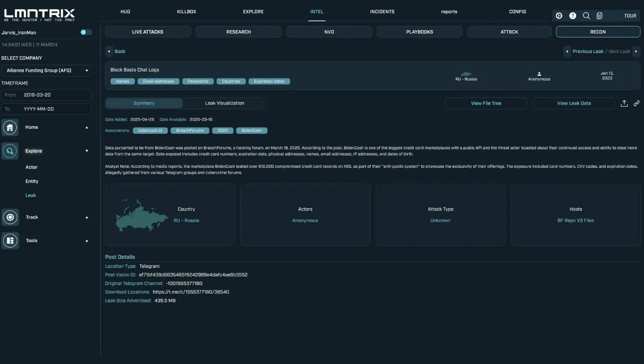This screenshot has width=644, height=364.
Task: Click the Previous Leak arrow icon
Action: tap(567, 51)
